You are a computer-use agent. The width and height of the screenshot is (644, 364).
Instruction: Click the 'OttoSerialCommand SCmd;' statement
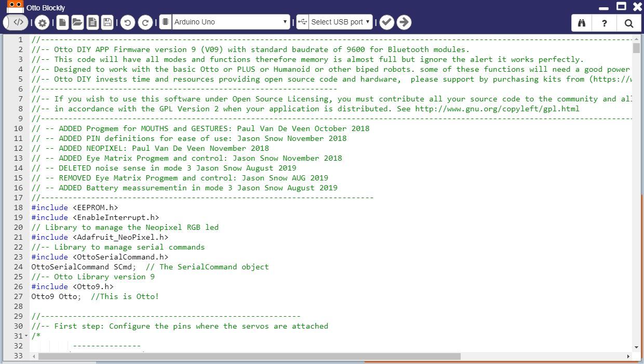84,267
